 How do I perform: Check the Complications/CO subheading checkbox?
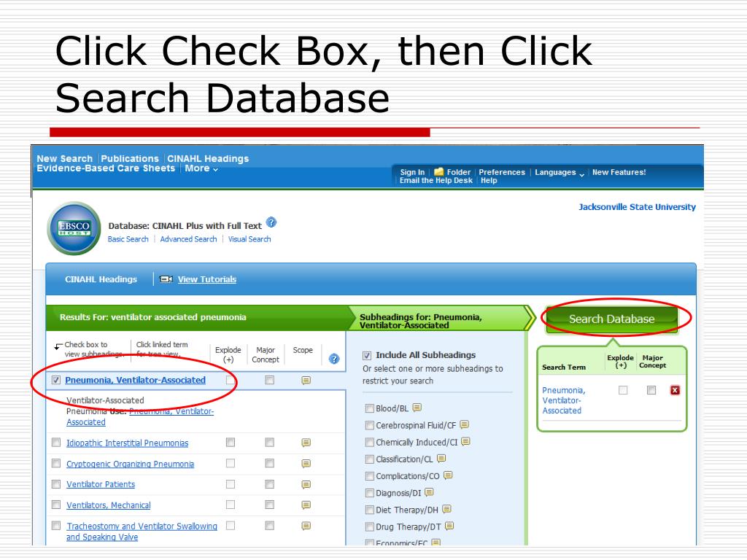(369, 476)
